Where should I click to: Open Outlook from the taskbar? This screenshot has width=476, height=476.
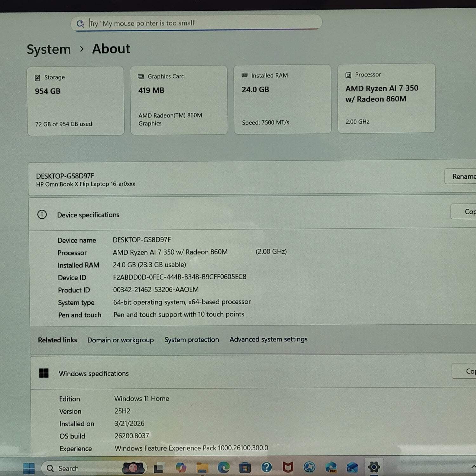[x=352, y=467]
